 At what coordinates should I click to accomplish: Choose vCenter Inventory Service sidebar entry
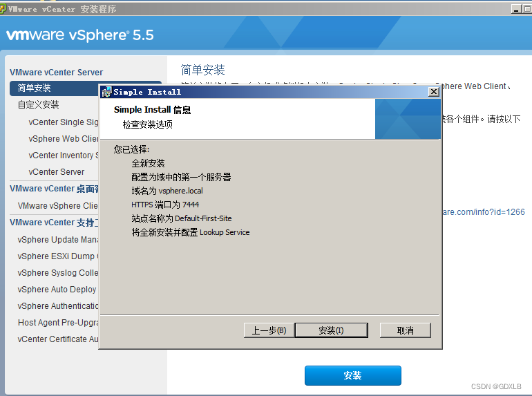click(64, 155)
